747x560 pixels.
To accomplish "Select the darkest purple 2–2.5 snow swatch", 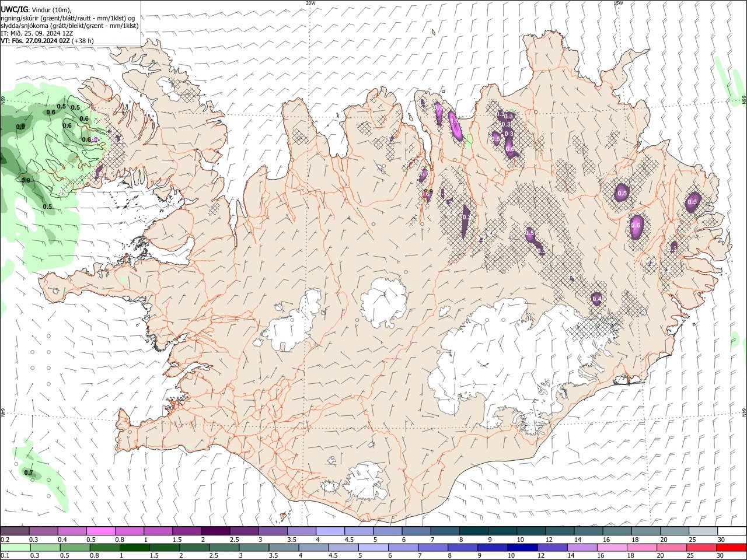I will [x=215, y=531].
